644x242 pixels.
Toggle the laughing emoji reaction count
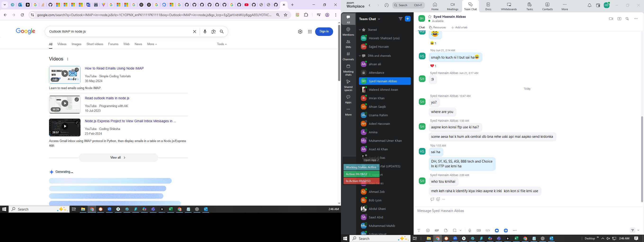pos(433,43)
